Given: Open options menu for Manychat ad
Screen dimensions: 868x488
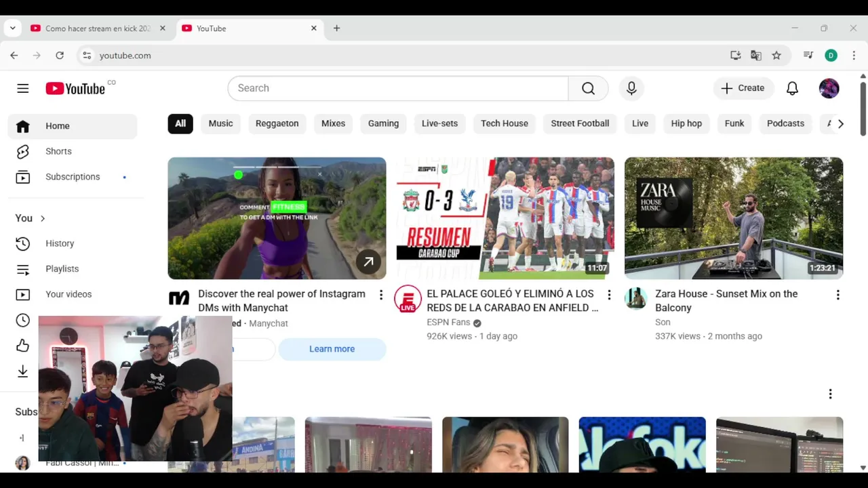Looking at the screenshot, I should click(381, 295).
